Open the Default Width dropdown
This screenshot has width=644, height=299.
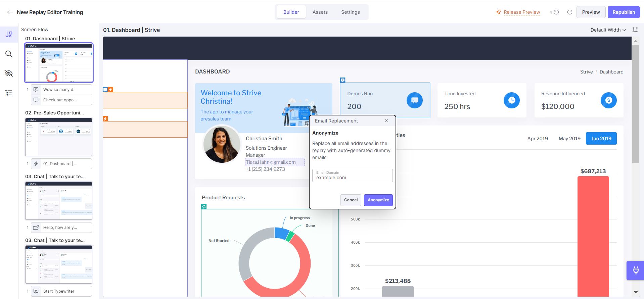tap(608, 30)
